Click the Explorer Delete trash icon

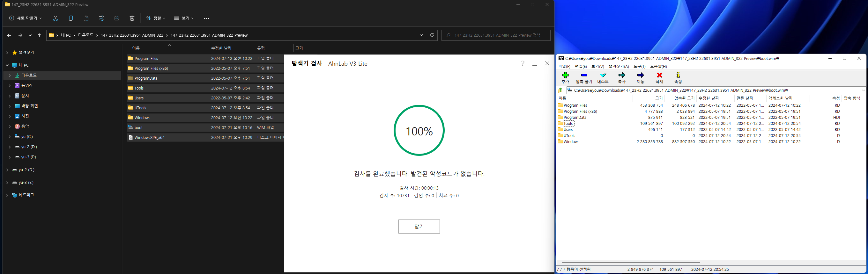132,18
